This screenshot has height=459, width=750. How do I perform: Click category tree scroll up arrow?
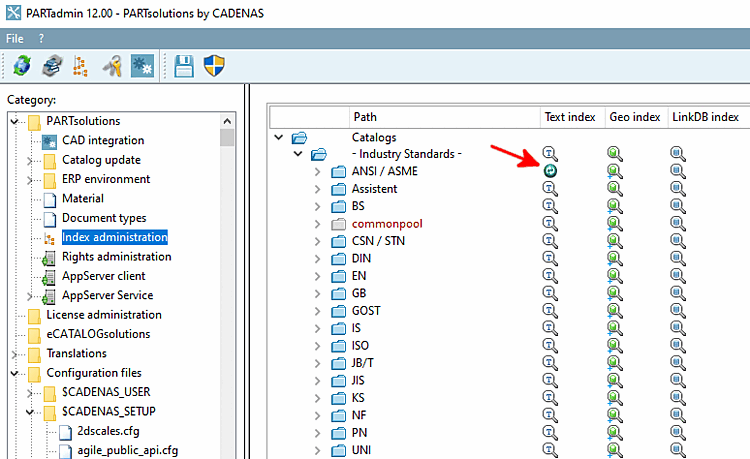click(x=227, y=121)
